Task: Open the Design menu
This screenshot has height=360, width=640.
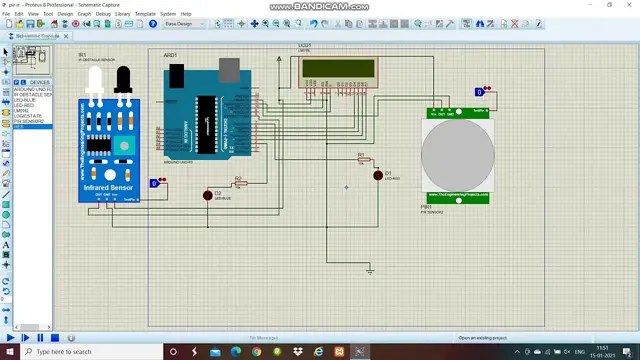Action: [65, 14]
